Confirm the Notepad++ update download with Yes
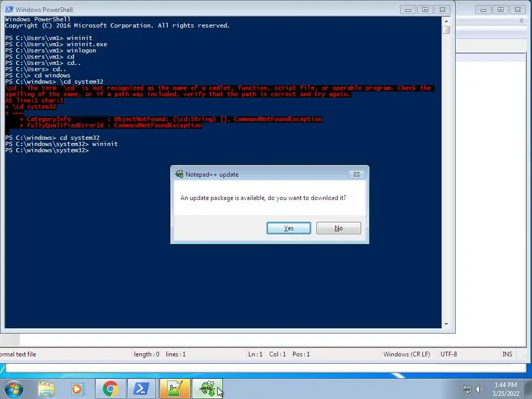Image resolution: width=532 pixels, height=399 pixels. tap(288, 228)
